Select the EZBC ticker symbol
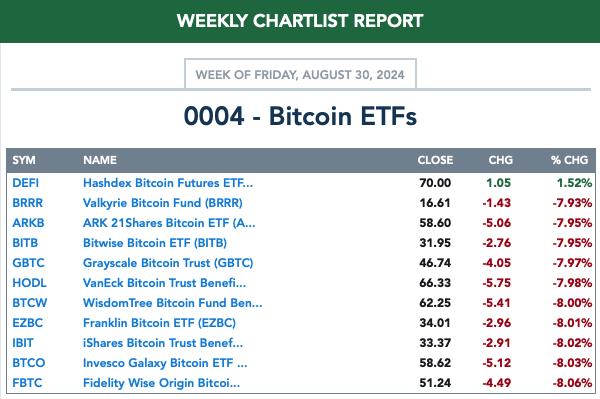The image size is (600, 399). [28, 323]
